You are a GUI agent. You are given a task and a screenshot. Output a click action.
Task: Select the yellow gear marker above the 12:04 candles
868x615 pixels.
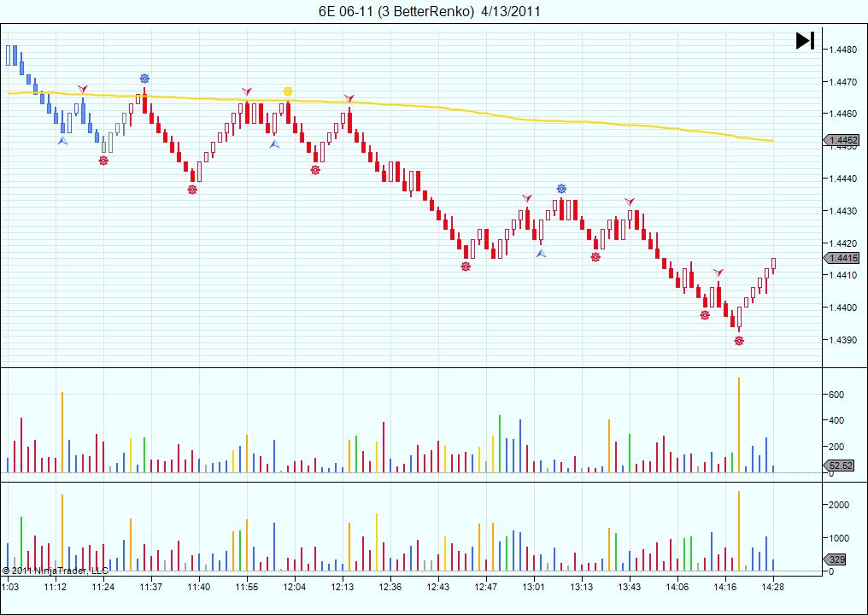(287, 91)
